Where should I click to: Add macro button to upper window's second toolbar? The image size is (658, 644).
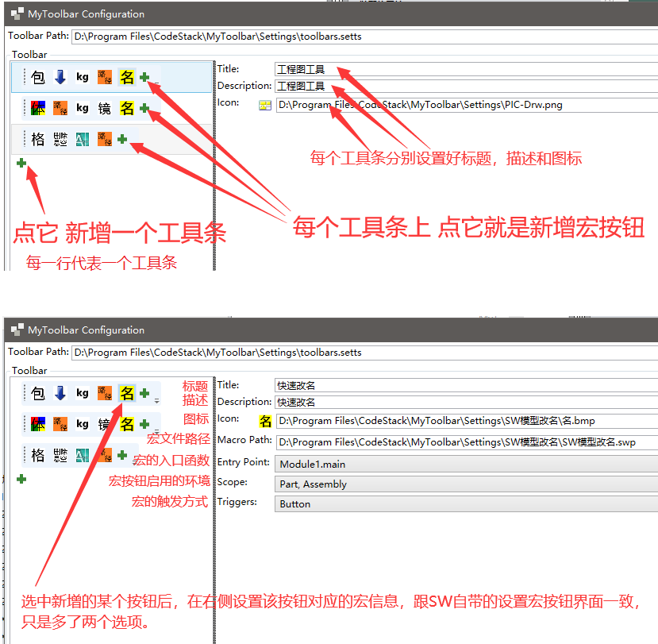point(144,108)
